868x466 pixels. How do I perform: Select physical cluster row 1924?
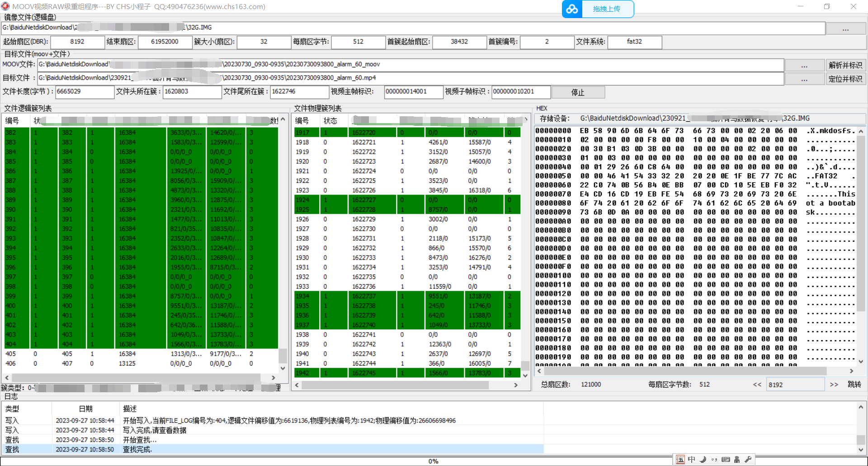[x=407, y=200]
